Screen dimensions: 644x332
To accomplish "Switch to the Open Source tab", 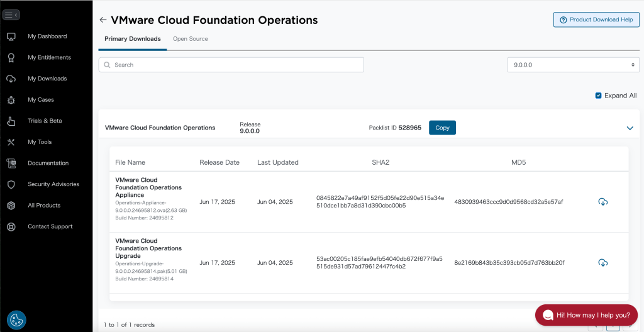I will 191,39.
